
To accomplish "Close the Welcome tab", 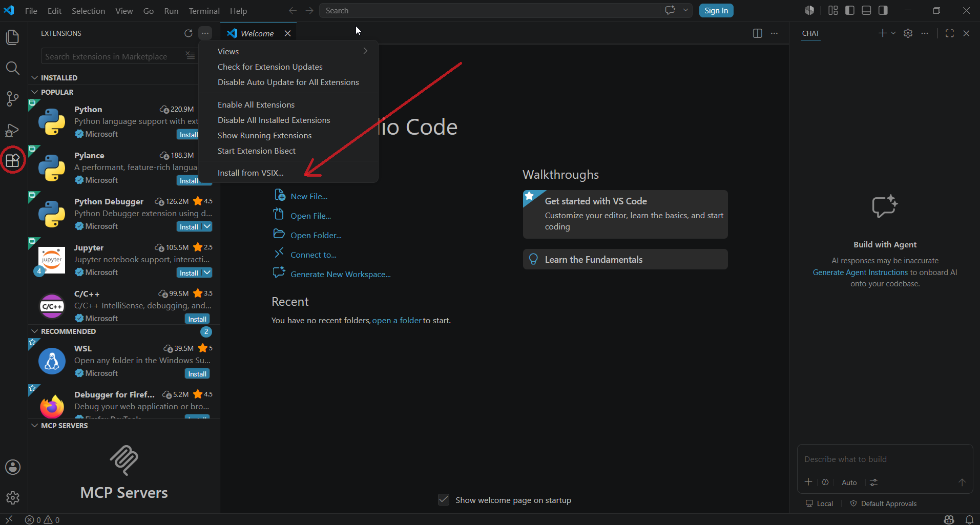I will [x=288, y=33].
